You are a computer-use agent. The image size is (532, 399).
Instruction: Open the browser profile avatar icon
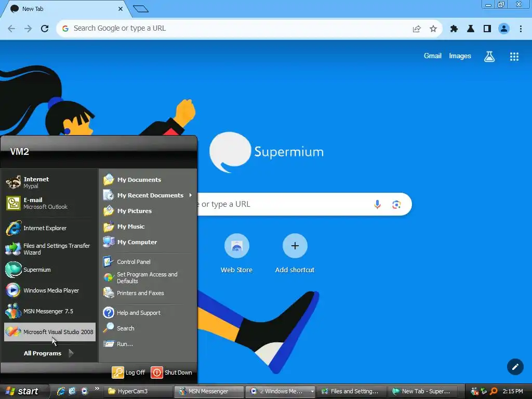[x=504, y=29]
